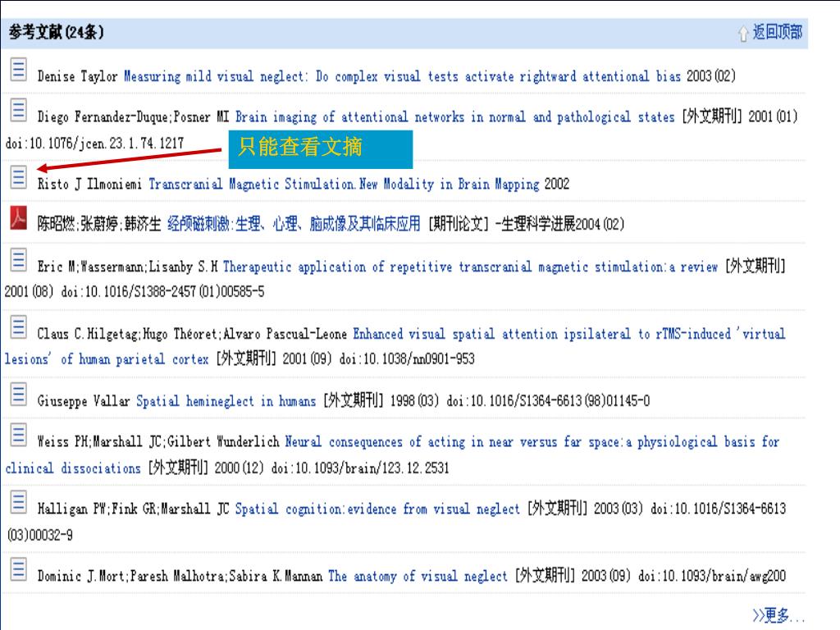The width and height of the screenshot is (840, 630).
Task: Open 'The anatomy of visual neglect' link
Action: [x=418, y=577]
